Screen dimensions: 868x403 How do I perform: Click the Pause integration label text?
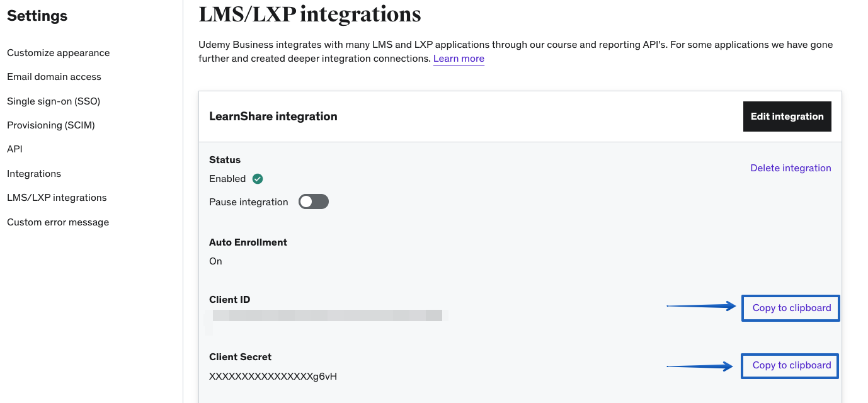[x=249, y=202]
